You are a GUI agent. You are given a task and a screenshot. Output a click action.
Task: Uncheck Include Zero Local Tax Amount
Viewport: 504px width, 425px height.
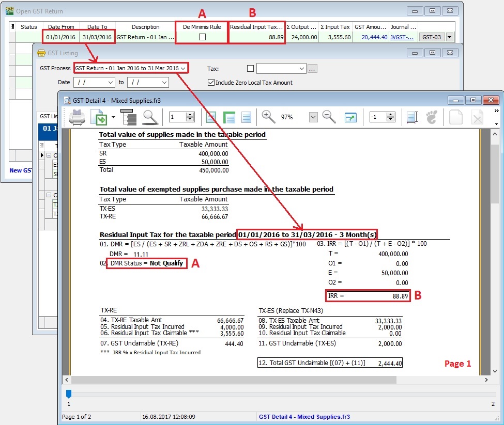click(211, 82)
